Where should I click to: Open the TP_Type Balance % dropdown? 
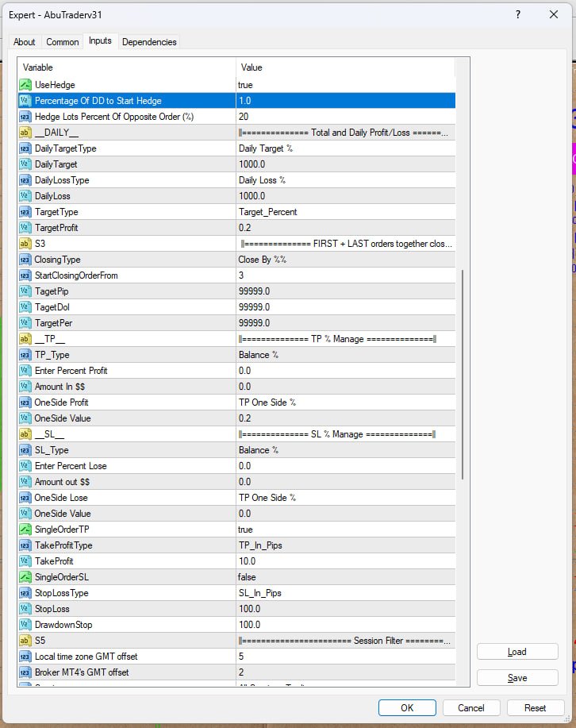[346, 355]
